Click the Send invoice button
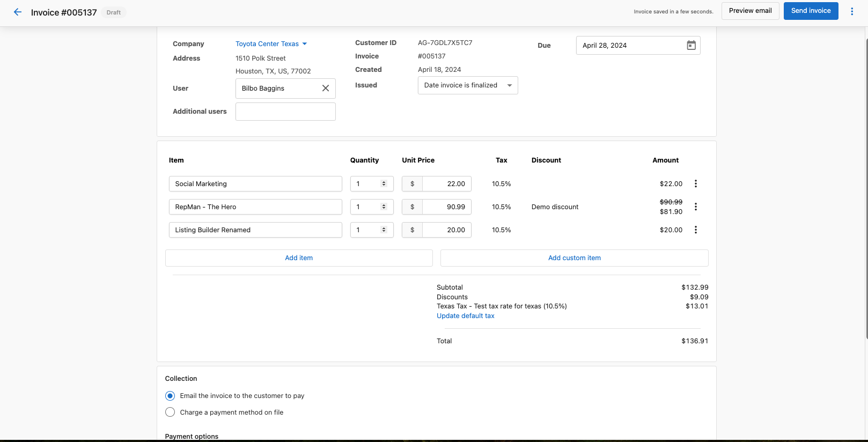 811,11
